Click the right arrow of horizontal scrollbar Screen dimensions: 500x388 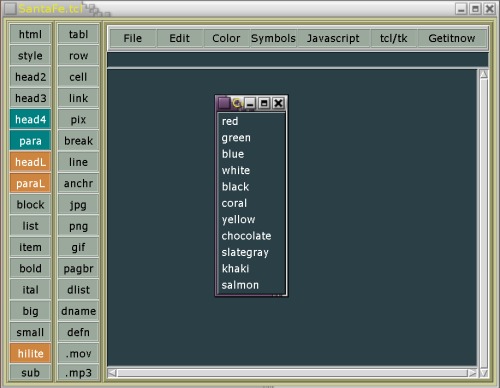tap(472, 373)
